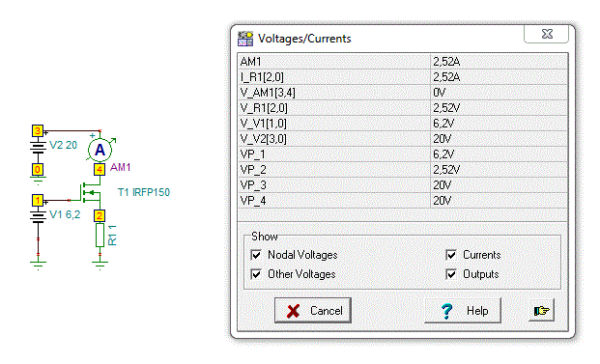Click the 'T1 IRFP150' label in schematic
The height and width of the screenshot is (364, 600).
[144, 192]
